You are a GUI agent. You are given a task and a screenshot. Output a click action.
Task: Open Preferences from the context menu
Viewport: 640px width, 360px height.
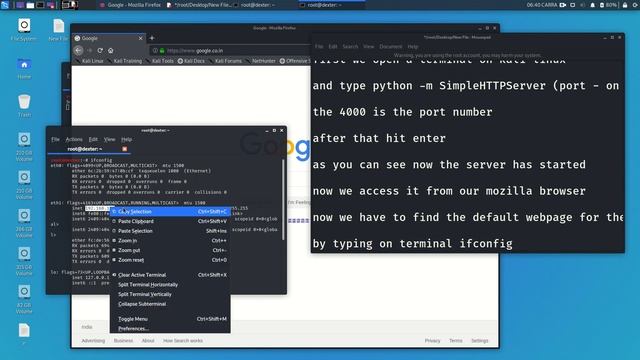tap(170, 329)
